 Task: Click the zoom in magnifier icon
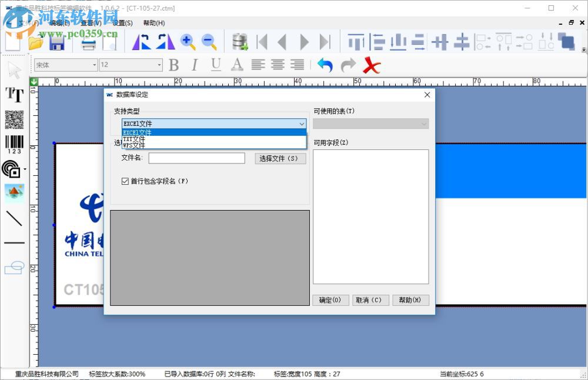188,41
